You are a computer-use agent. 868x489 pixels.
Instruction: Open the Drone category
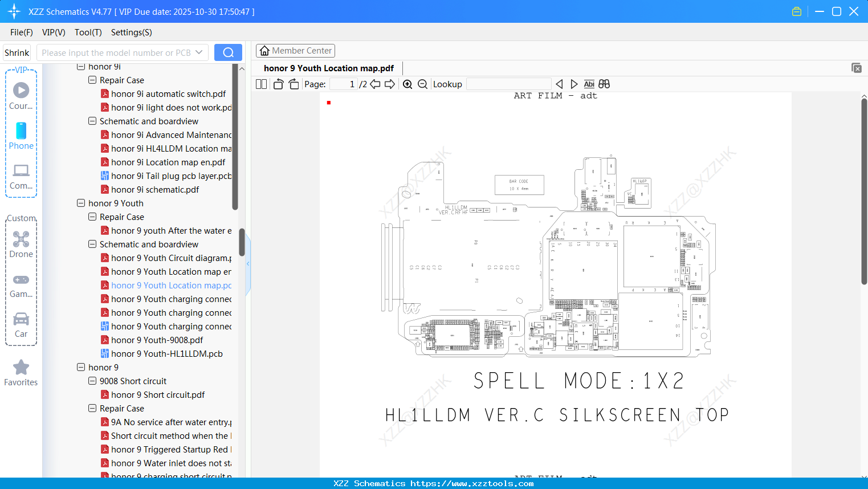tap(21, 244)
